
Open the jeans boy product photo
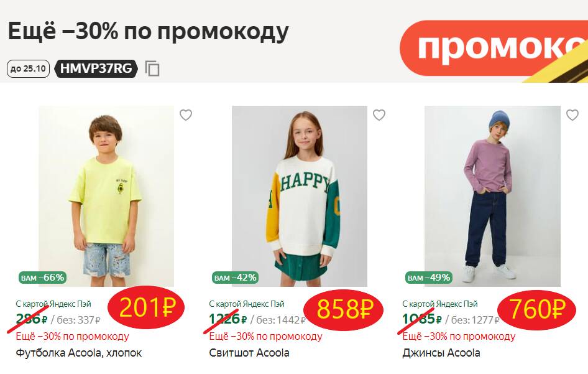492,196
